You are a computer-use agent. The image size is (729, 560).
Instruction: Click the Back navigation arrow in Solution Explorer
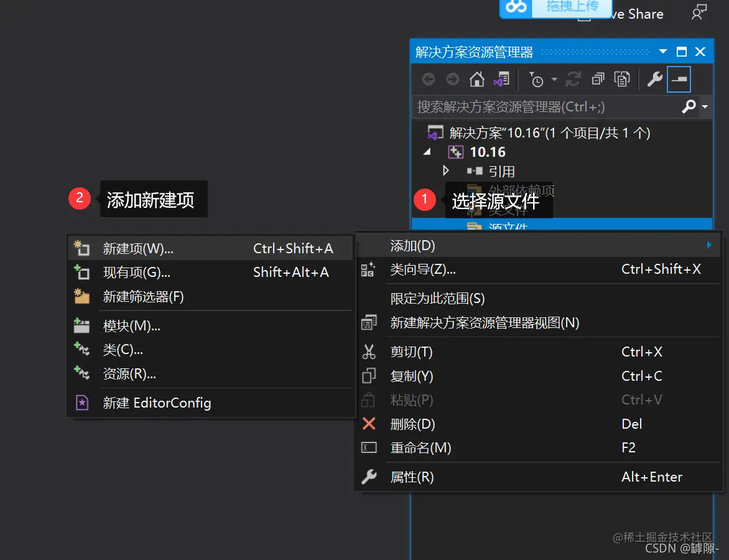(428, 80)
